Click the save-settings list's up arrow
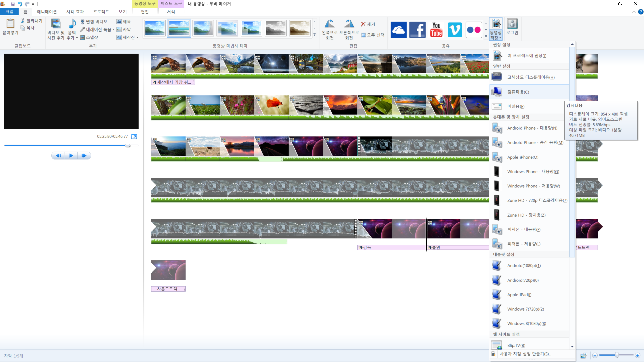The width and height of the screenshot is (644, 362). coord(572,44)
